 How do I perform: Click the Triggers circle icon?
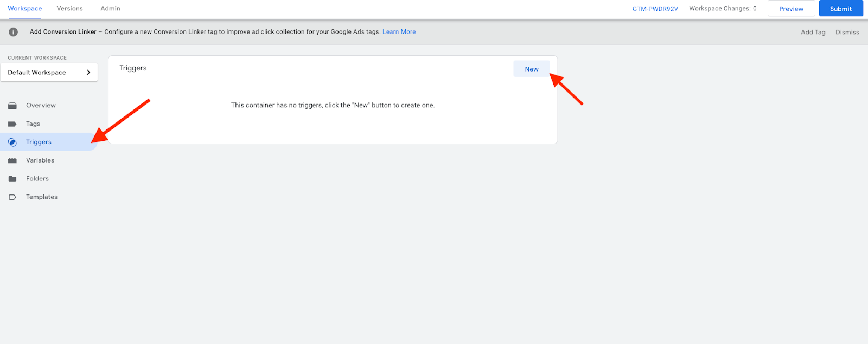coord(12,142)
